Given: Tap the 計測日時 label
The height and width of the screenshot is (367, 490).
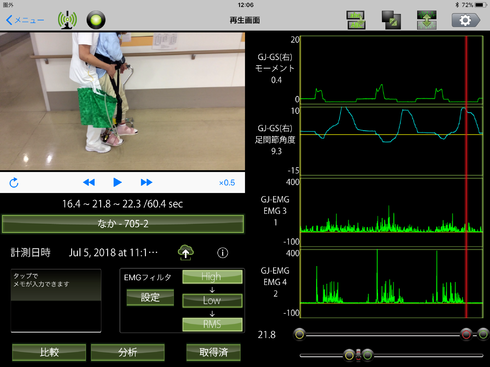Looking at the screenshot, I should point(30,253).
